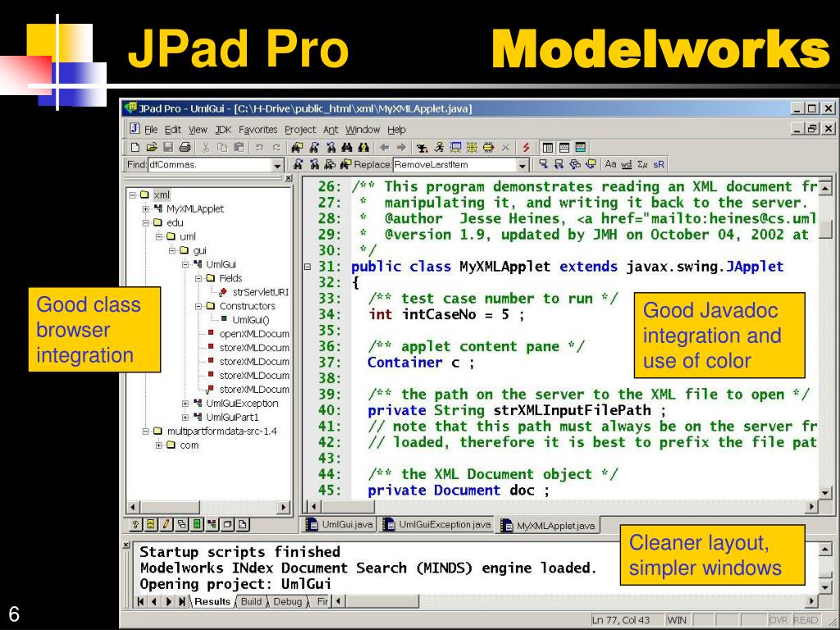Expand the MyXMLApplet tree node
The image size is (840, 630).
145,209
